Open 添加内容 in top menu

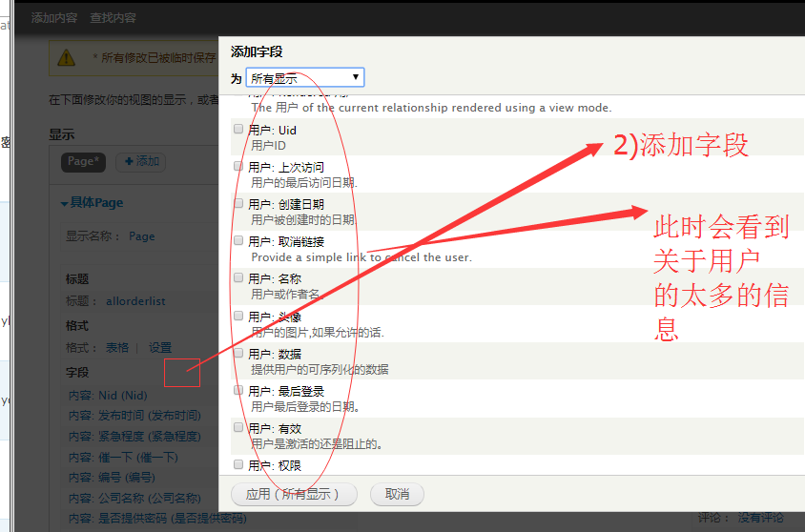pos(54,18)
